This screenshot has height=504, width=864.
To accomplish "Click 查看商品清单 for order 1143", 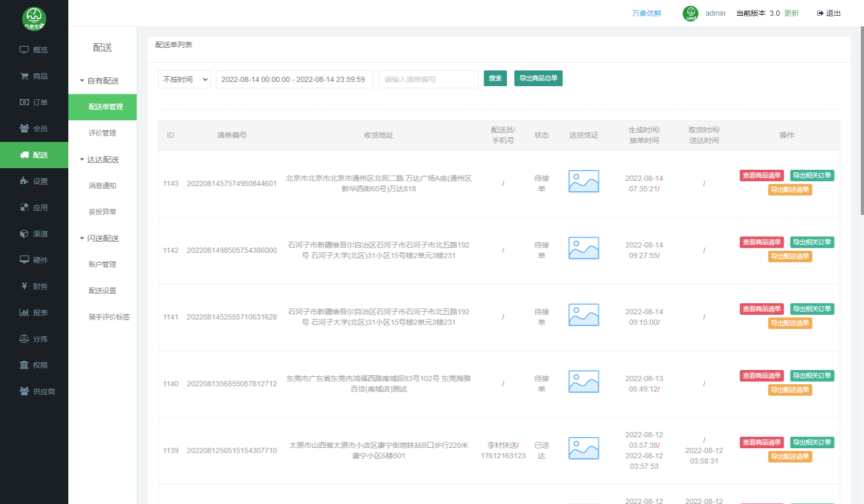I will pos(762,176).
